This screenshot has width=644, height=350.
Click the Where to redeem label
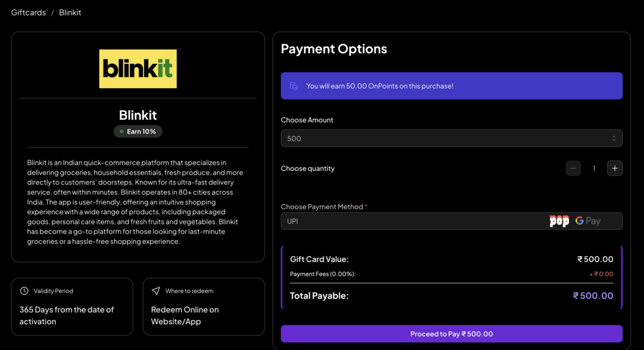[189, 291]
